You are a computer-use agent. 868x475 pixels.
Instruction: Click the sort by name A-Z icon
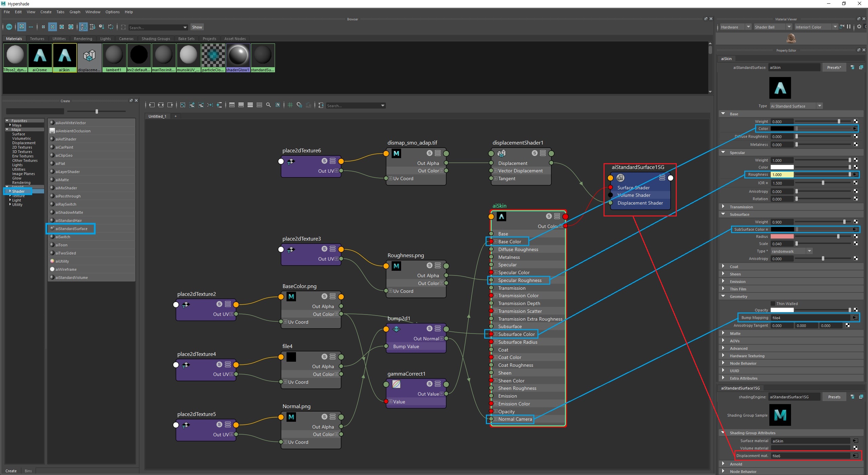coord(83,27)
